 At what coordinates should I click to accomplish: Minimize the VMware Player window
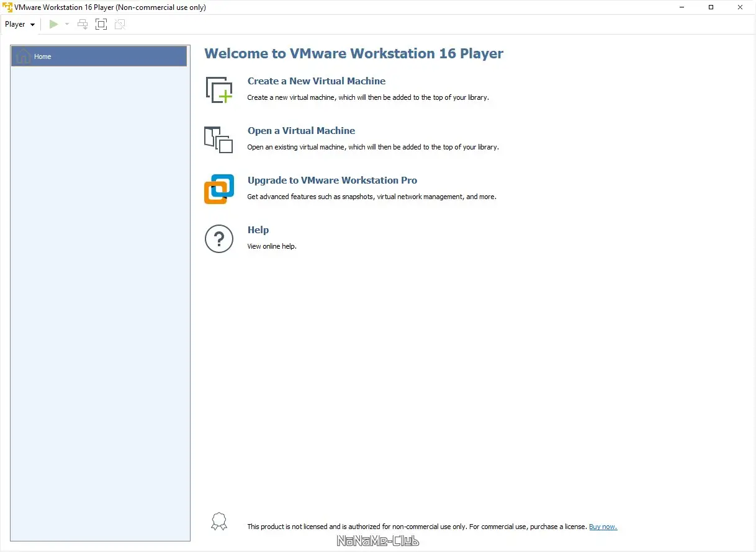coord(682,7)
